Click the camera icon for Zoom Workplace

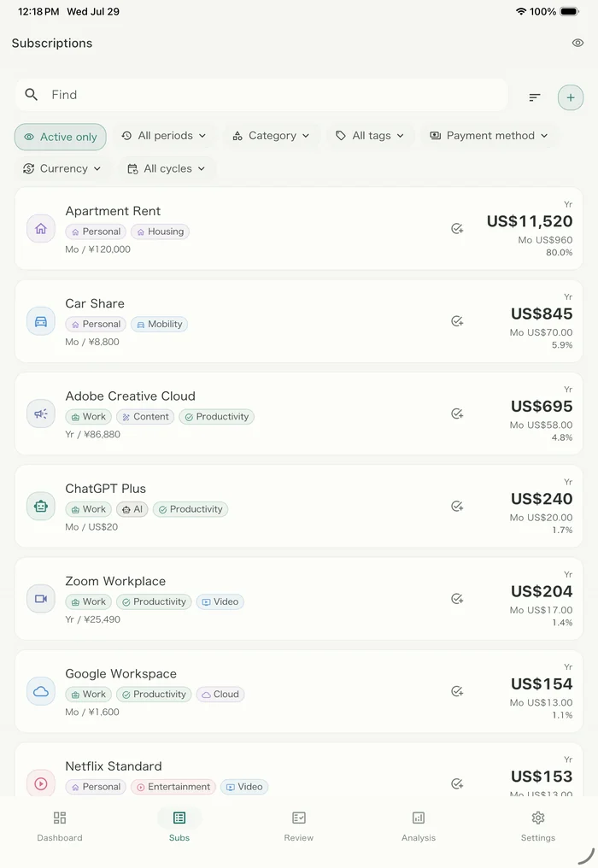(x=41, y=598)
